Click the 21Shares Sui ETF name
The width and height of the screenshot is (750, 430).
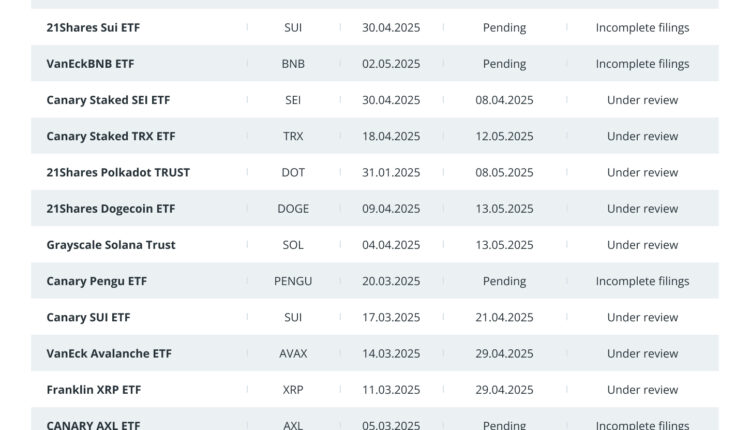pyautogui.click(x=93, y=28)
